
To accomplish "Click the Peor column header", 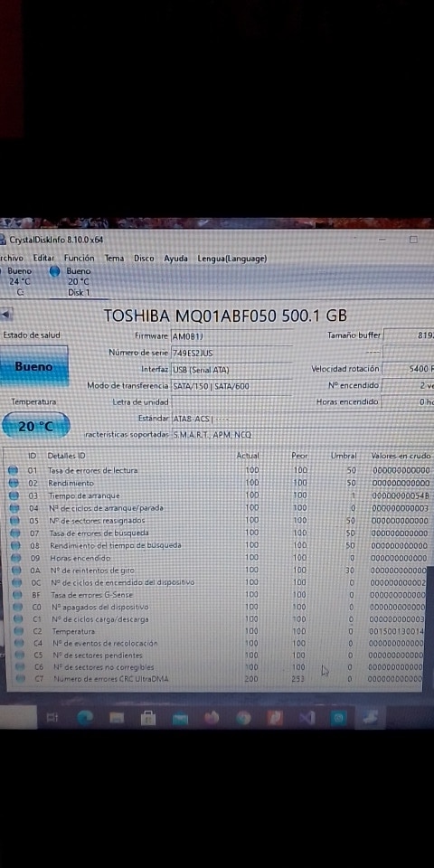I will coord(299,456).
